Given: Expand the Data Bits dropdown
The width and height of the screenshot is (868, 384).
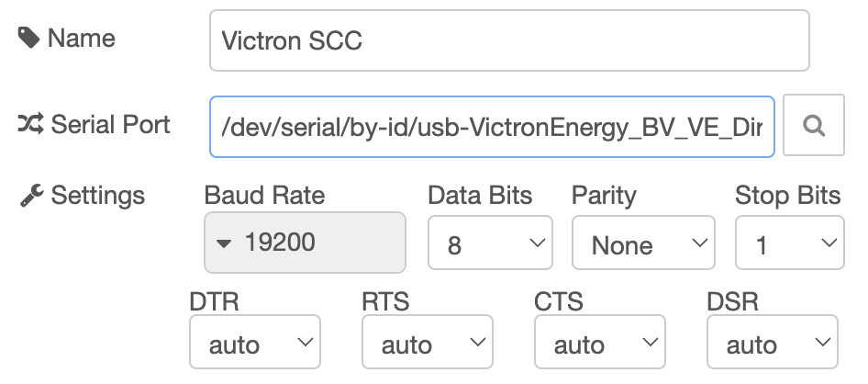Looking at the screenshot, I should click(490, 244).
